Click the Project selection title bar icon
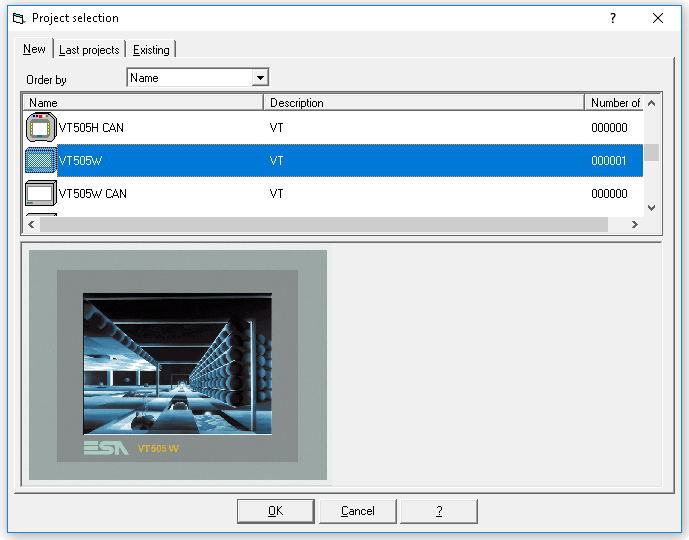The width and height of the screenshot is (689, 540). tap(19, 18)
